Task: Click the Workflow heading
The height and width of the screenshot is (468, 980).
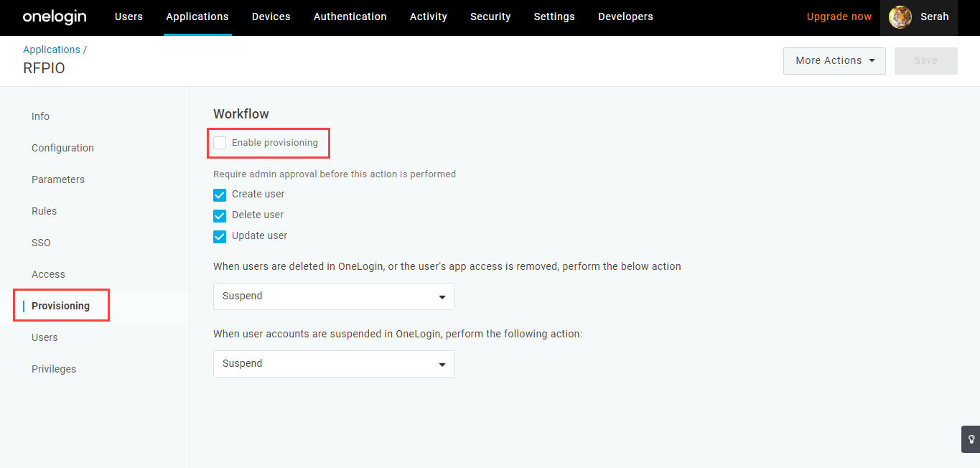Action: coord(241,113)
